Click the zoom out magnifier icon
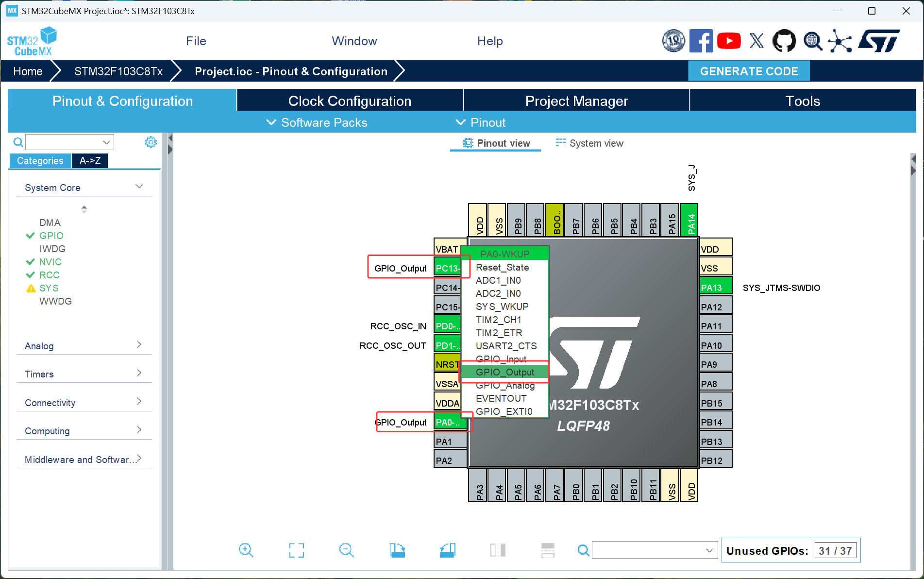This screenshot has height=579, width=924. coord(347,550)
